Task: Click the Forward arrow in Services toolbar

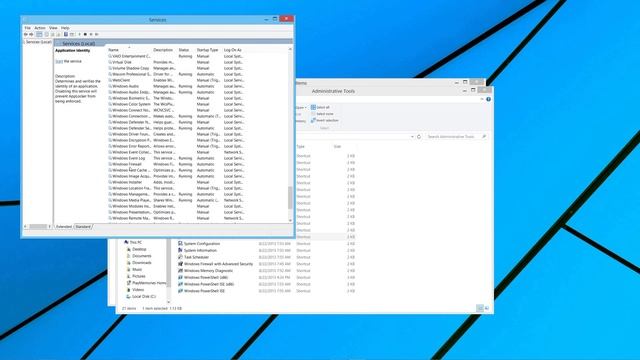Action: click(x=31, y=34)
